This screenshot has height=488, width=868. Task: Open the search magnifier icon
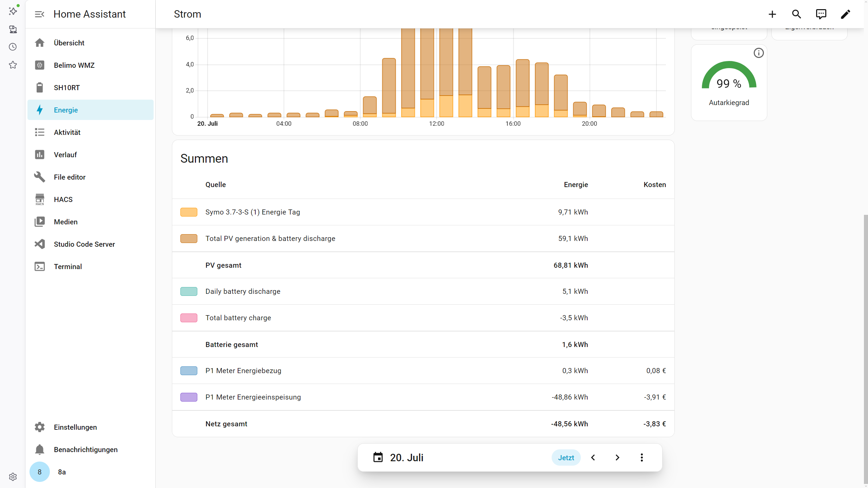click(796, 14)
